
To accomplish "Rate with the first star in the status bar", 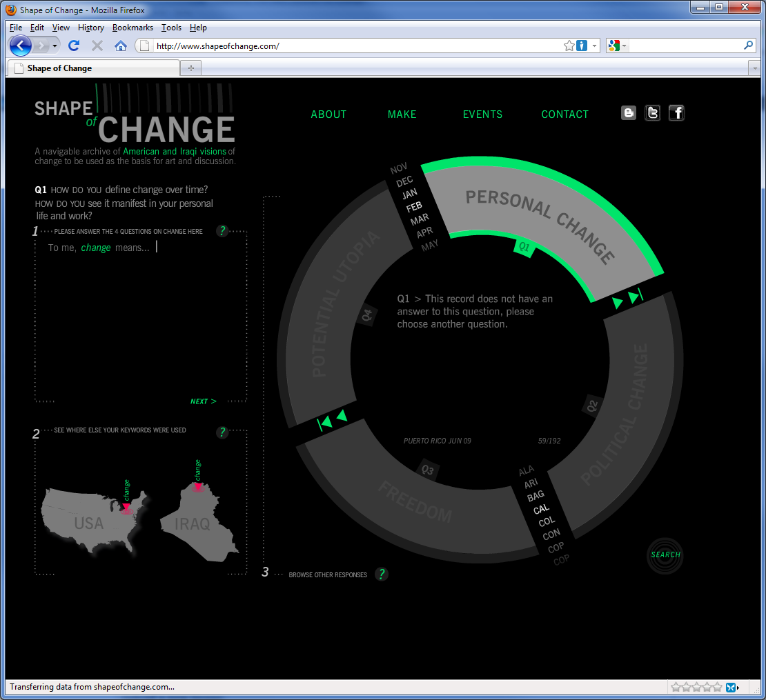I will click(674, 687).
